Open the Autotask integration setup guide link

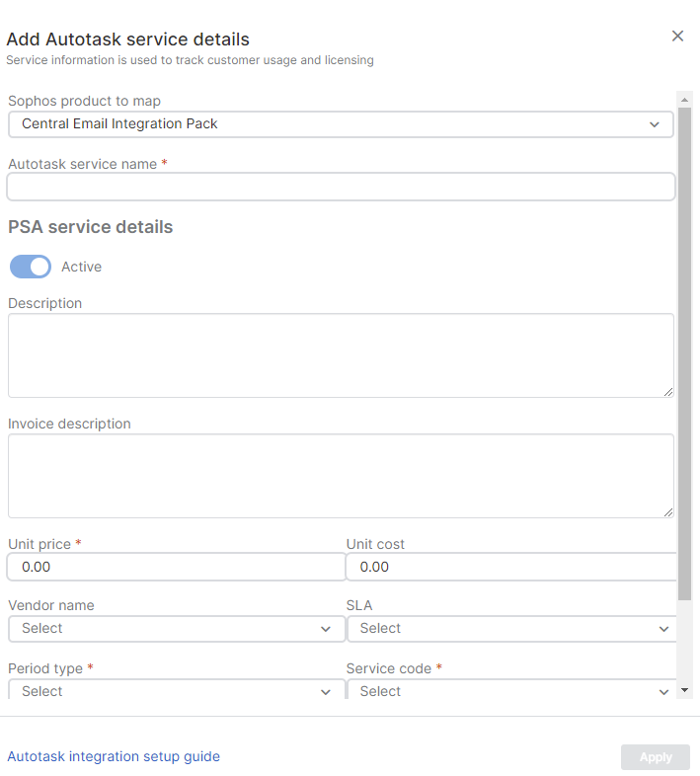[x=114, y=756]
